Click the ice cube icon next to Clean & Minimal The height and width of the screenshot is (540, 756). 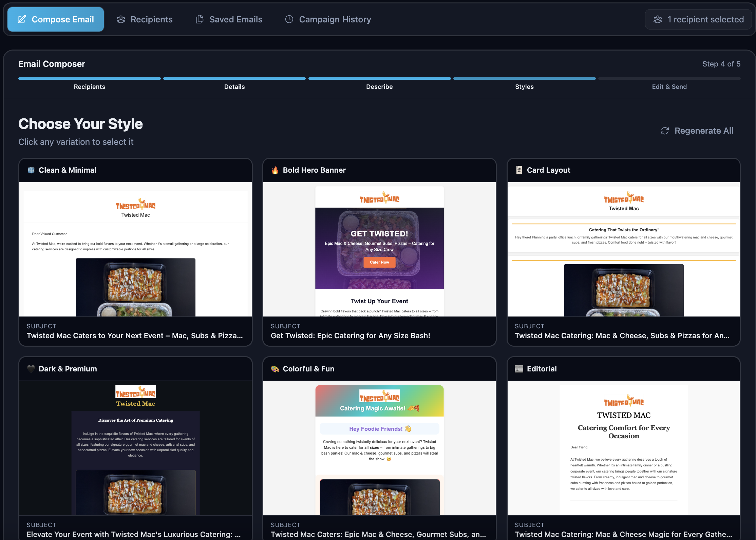point(31,170)
